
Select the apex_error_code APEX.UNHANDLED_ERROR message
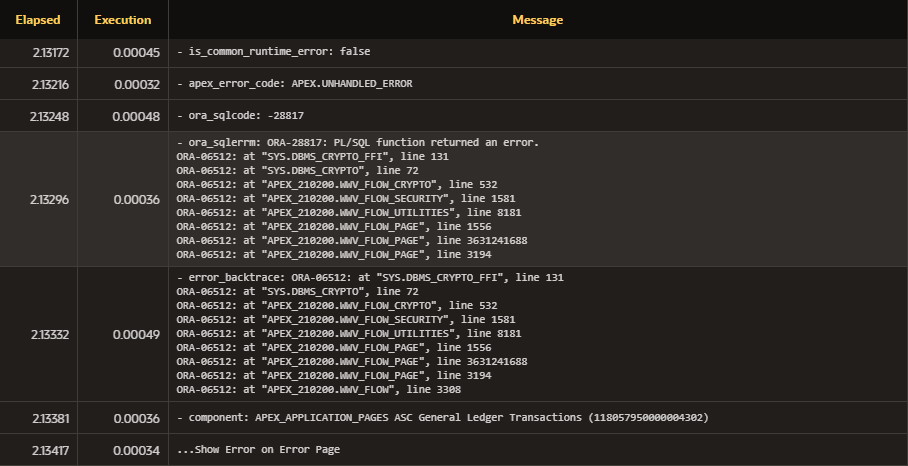(295, 83)
